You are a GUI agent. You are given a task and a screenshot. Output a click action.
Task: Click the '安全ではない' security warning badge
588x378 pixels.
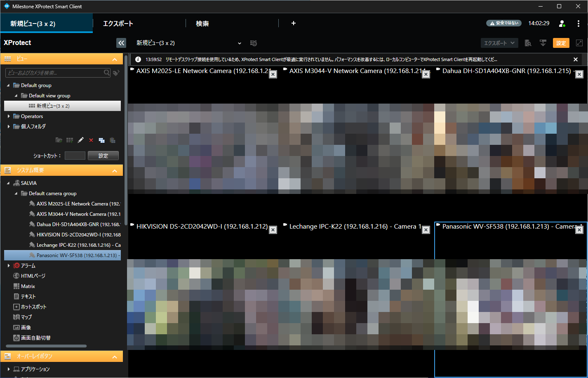[504, 23]
